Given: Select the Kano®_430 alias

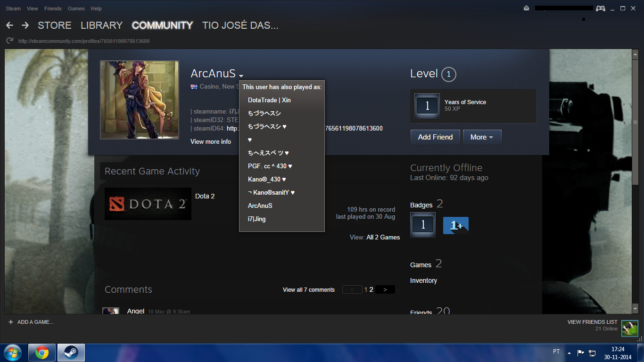Looking at the screenshot, I should coord(267,179).
